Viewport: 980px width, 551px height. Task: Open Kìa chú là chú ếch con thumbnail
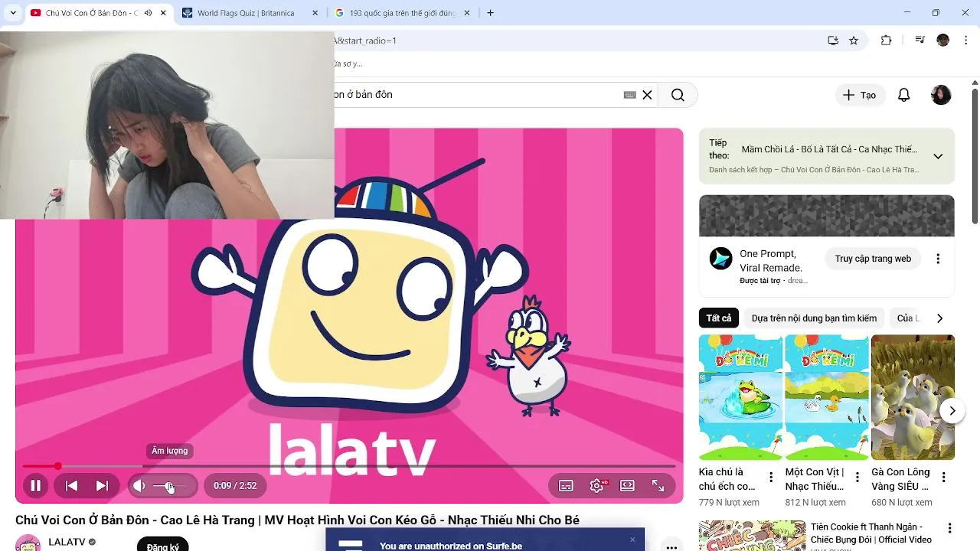pos(740,397)
